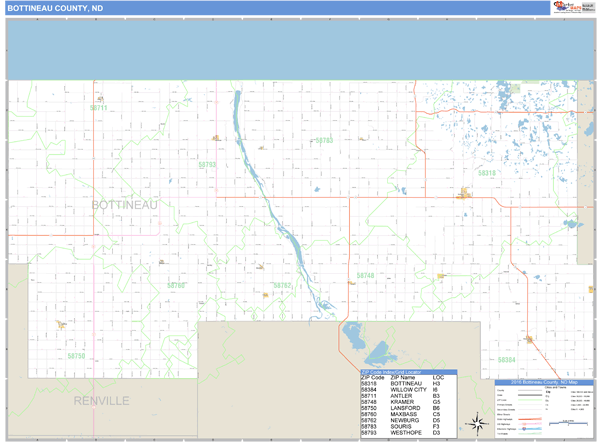Click the BOTTINEAU COUNTY, ND title text
This screenshot has height=442, width=600.
coord(55,8)
